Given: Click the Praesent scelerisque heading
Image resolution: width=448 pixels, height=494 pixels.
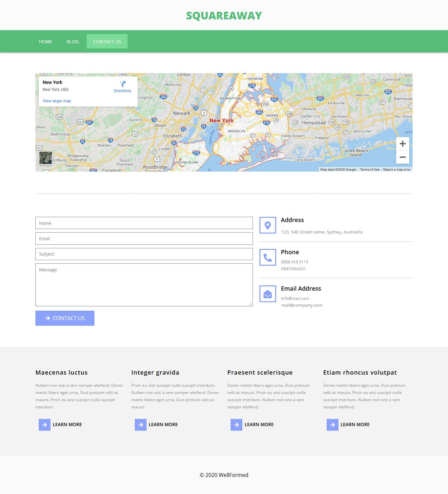Looking at the screenshot, I should click(x=260, y=373).
